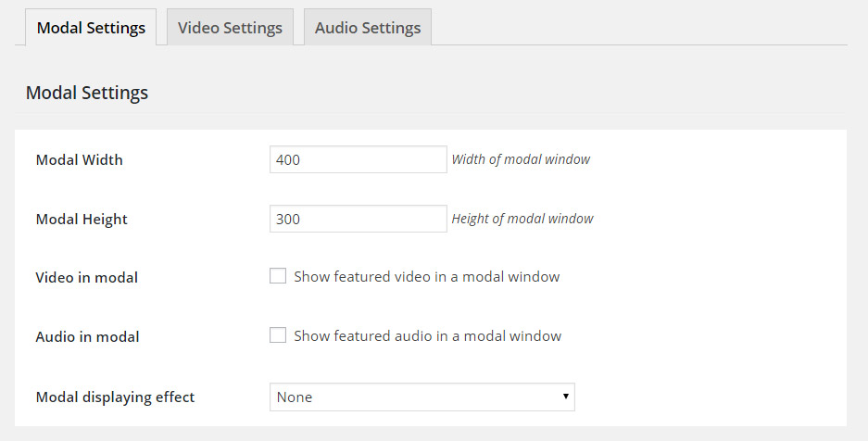Viewport: 868px width, 441px height.
Task: Select the Modal Settings tab
Action: coord(91,28)
